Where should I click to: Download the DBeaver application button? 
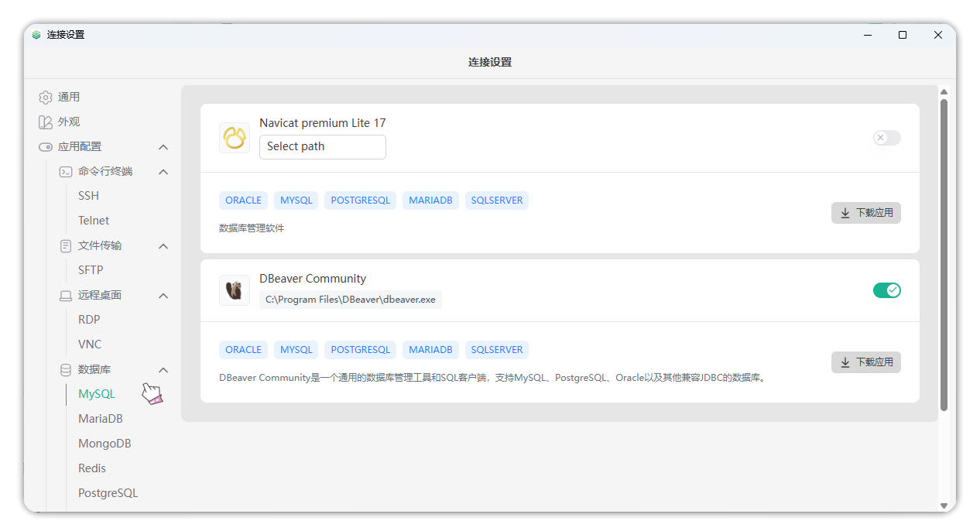click(x=866, y=362)
